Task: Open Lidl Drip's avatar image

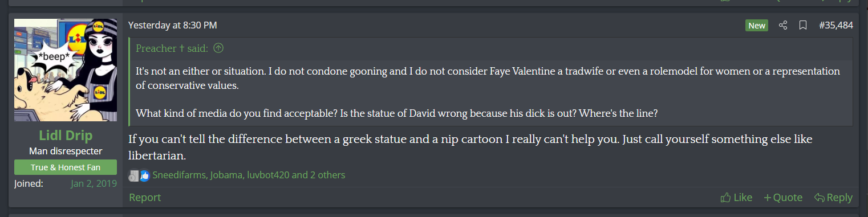Action: pos(66,70)
